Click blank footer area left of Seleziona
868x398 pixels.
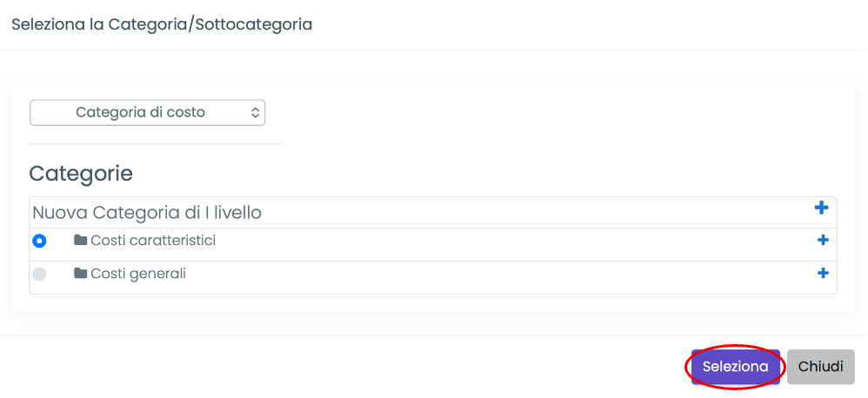pyautogui.click(x=348, y=367)
